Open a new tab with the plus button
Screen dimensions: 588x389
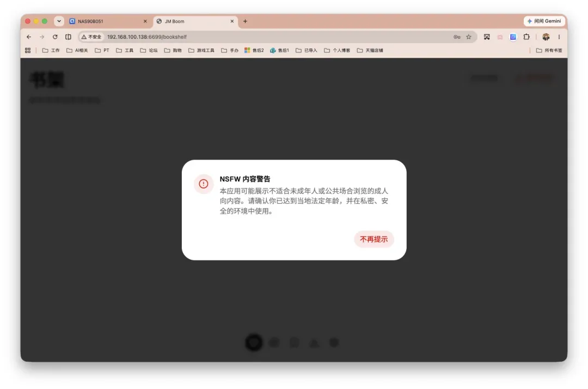[x=245, y=21]
